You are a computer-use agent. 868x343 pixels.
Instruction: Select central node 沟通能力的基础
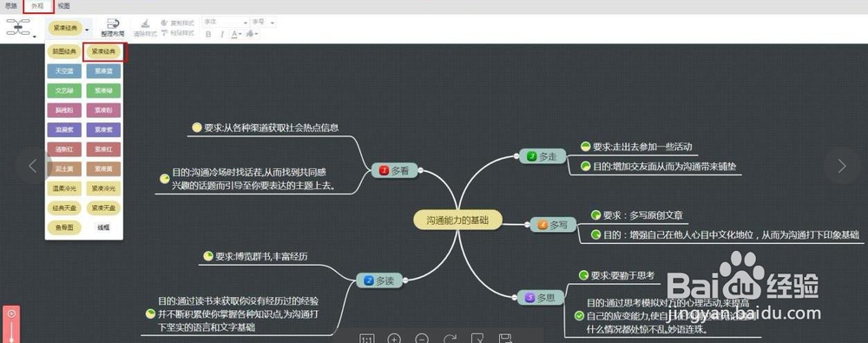coord(457,220)
